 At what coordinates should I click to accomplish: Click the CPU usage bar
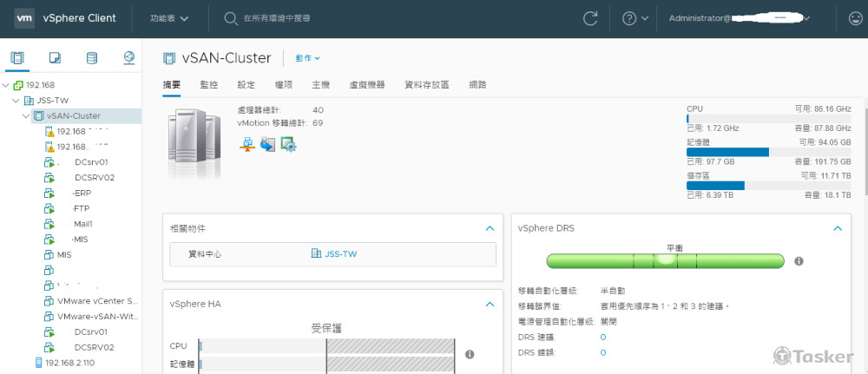click(768, 119)
